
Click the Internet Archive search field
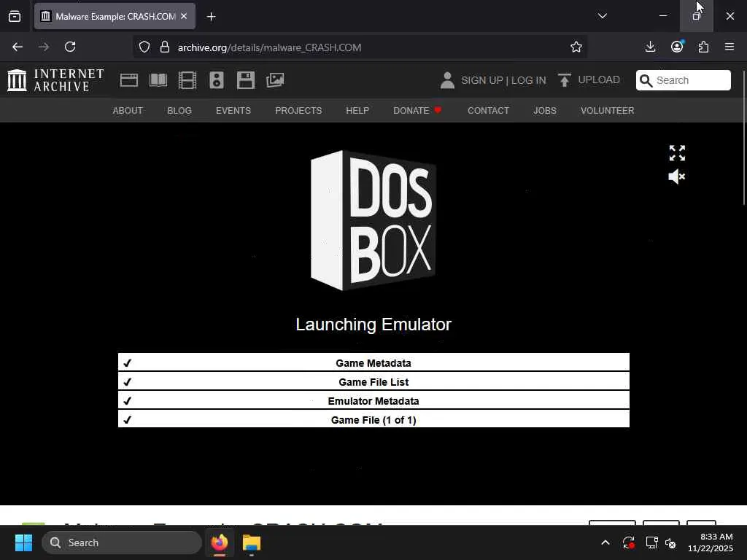[x=683, y=80]
